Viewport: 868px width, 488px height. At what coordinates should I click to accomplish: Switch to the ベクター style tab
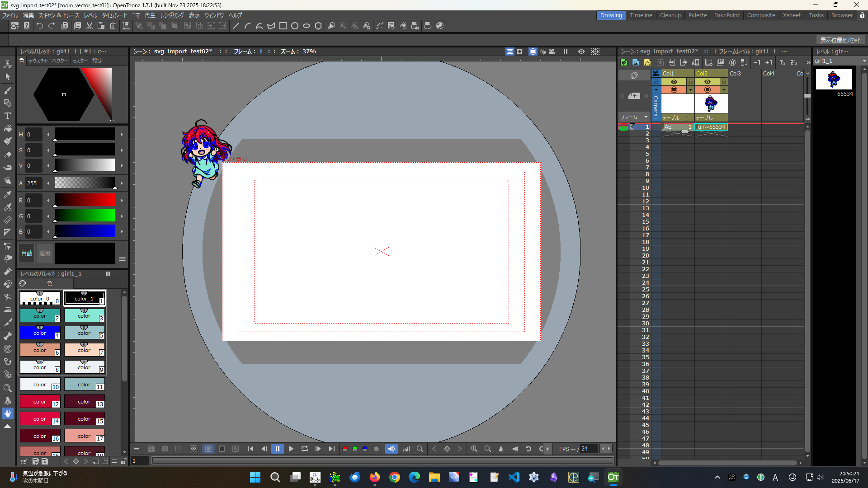60,61
